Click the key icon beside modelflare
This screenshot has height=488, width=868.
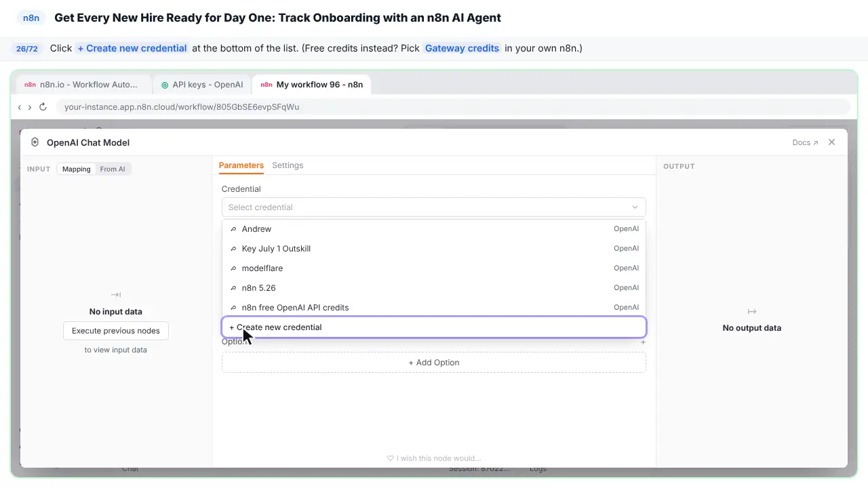234,268
